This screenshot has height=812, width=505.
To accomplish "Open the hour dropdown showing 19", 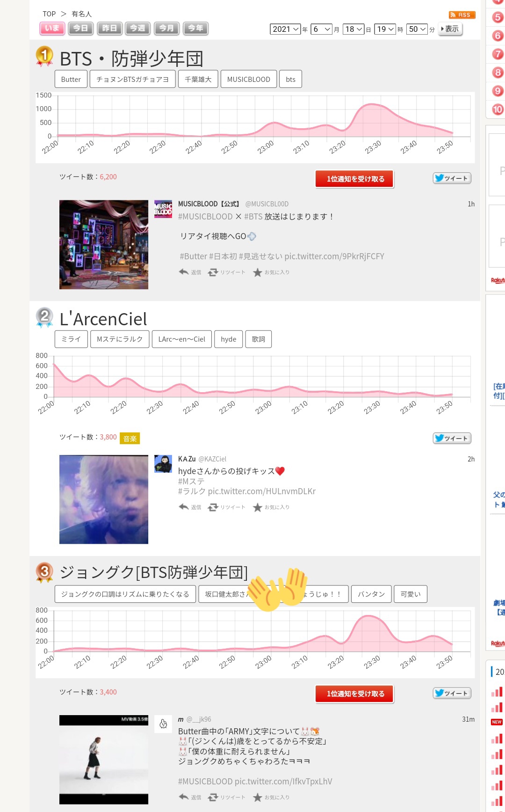I will pos(385,29).
